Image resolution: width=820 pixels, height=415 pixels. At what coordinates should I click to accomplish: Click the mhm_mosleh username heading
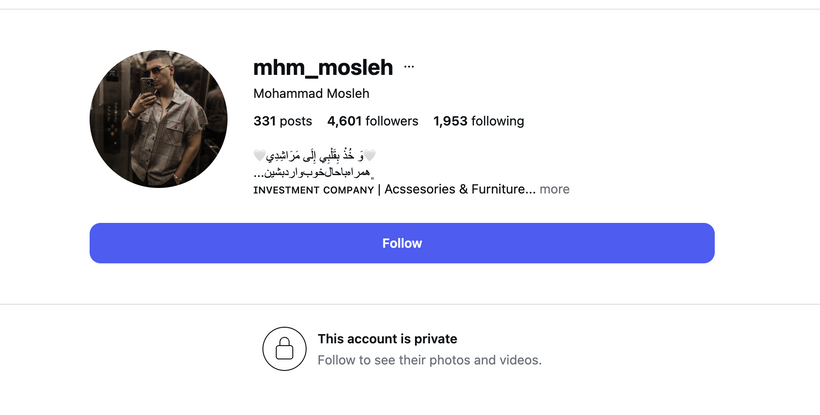click(x=323, y=68)
